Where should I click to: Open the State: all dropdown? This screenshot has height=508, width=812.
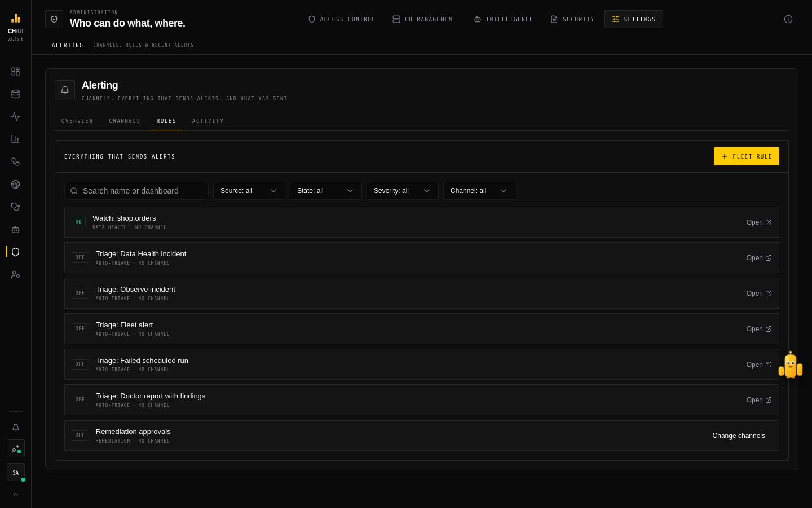coord(326,191)
